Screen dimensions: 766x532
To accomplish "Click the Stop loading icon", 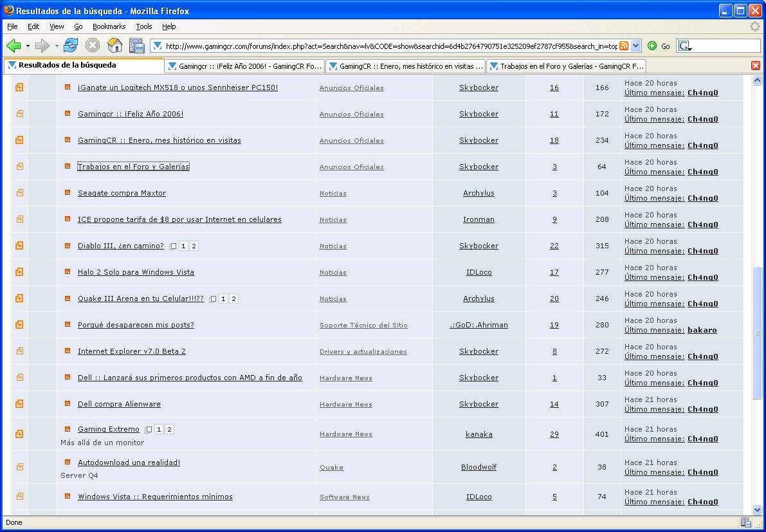I will click(x=93, y=46).
